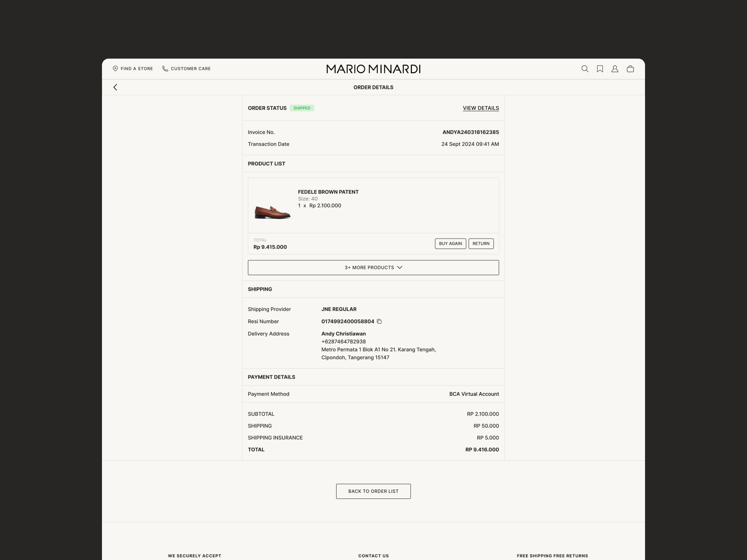Select the product name Fedele Brown Patent
This screenshot has width=747, height=560.
point(328,192)
